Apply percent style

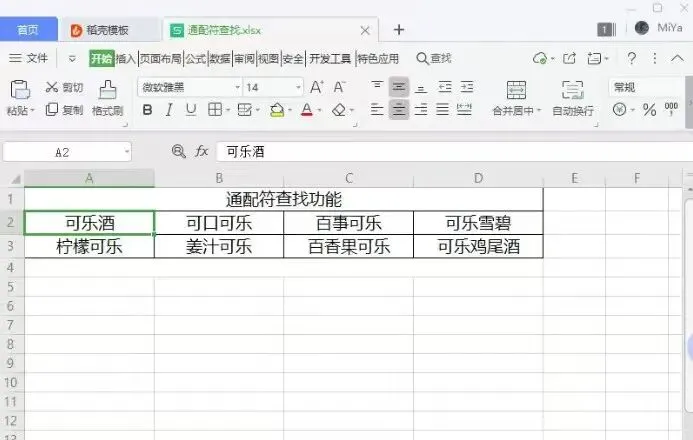coord(649,109)
